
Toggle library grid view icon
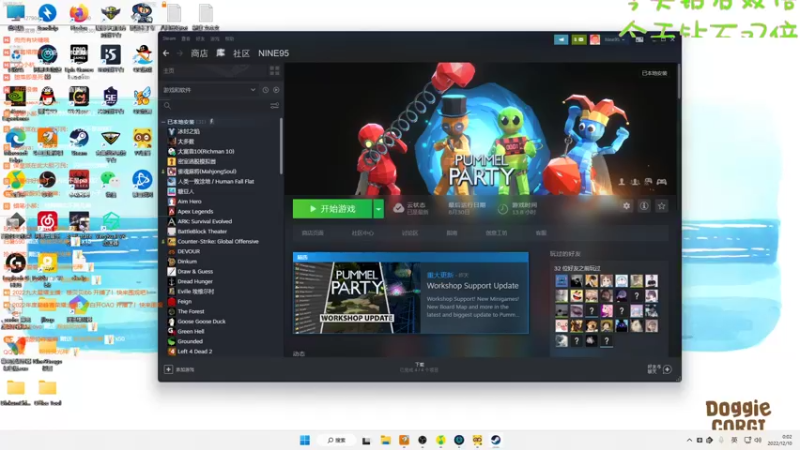pos(274,70)
